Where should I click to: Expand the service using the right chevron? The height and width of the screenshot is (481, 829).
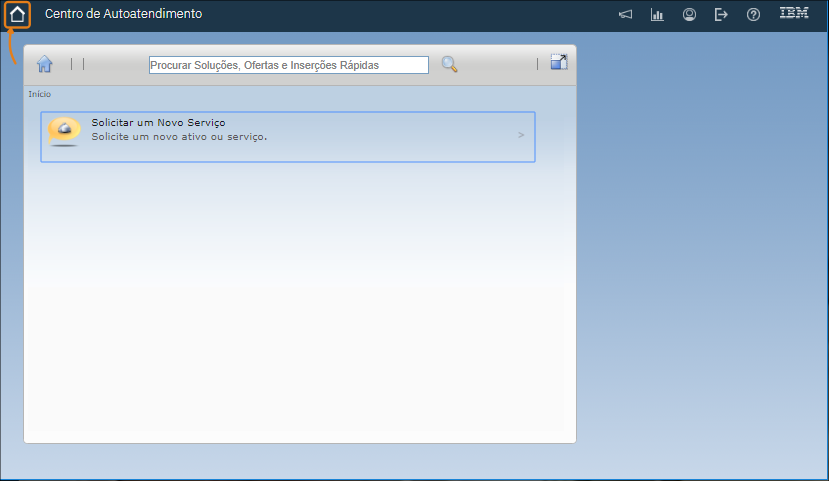click(521, 135)
